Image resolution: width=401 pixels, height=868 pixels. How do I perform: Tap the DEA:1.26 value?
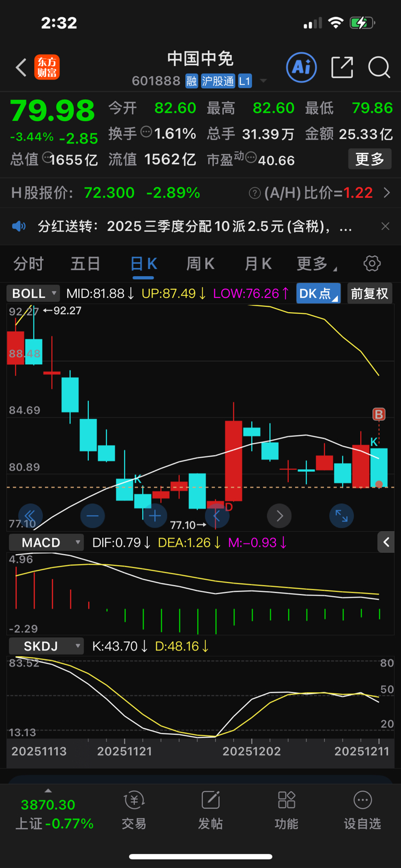click(x=190, y=543)
